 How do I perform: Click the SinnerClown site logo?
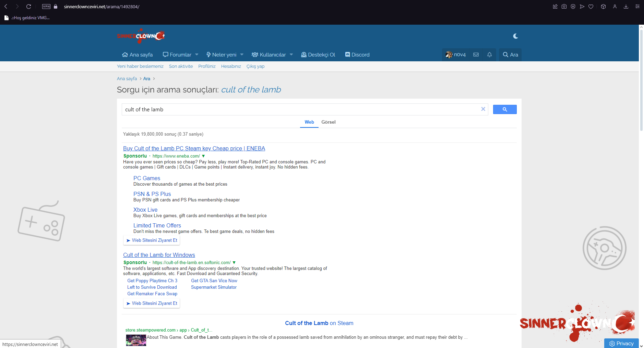141,36
